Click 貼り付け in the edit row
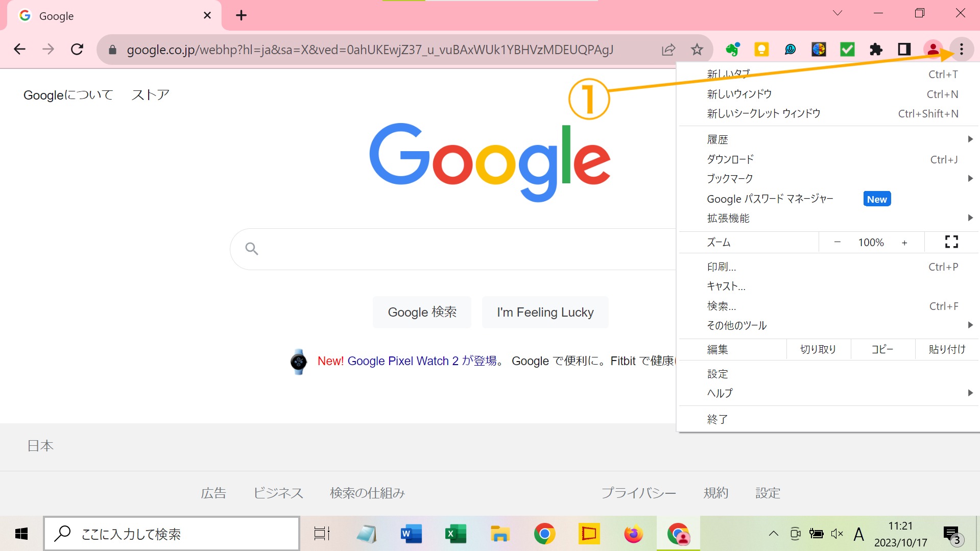This screenshot has height=551, width=980. (947, 349)
